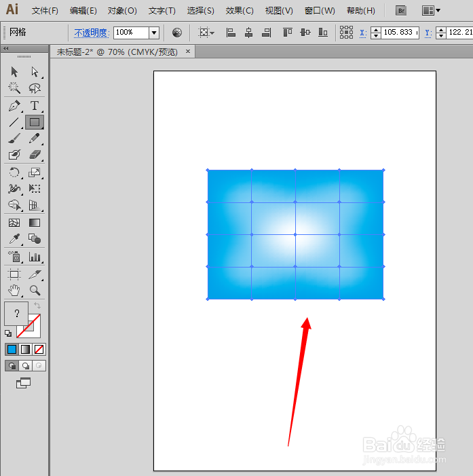Viewport: 473px width, 476px height.
Task: Click Vertical Align Top icon
Action: (x=287, y=33)
